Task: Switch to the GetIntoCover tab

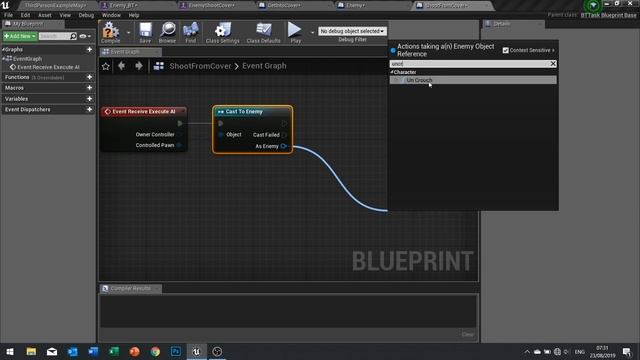Action: point(284,5)
